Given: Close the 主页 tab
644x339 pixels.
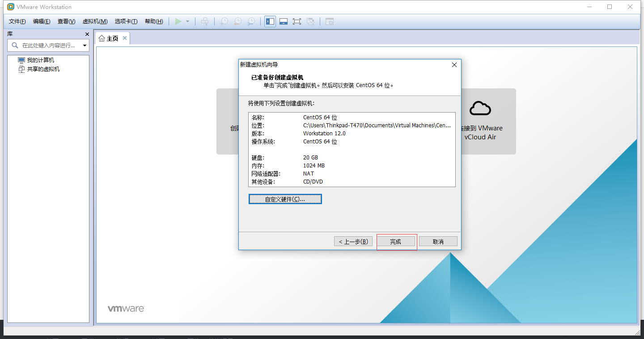Looking at the screenshot, I should point(125,38).
